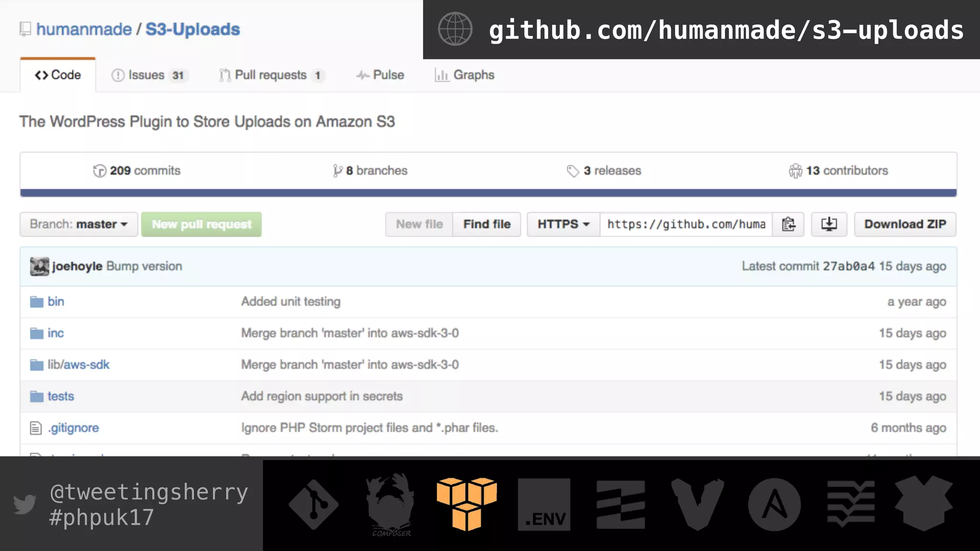The height and width of the screenshot is (551, 980).
Task: Click Download ZIP button
Action: (x=905, y=224)
